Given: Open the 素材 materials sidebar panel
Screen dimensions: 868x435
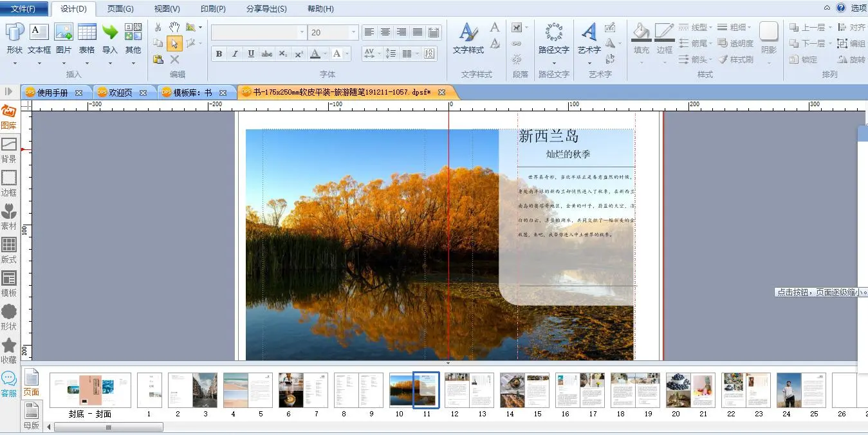Looking at the screenshot, I should (x=9, y=217).
